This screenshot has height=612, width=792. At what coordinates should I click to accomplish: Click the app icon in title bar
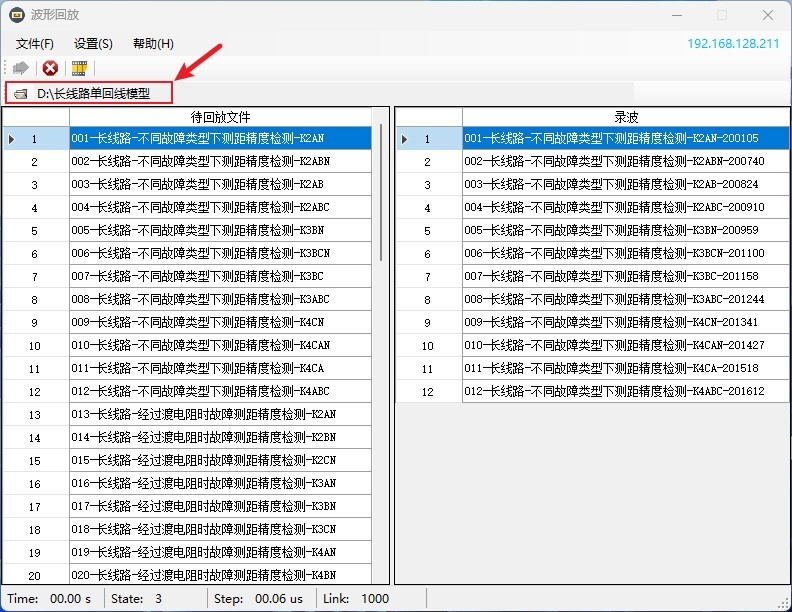coord(17,15)
